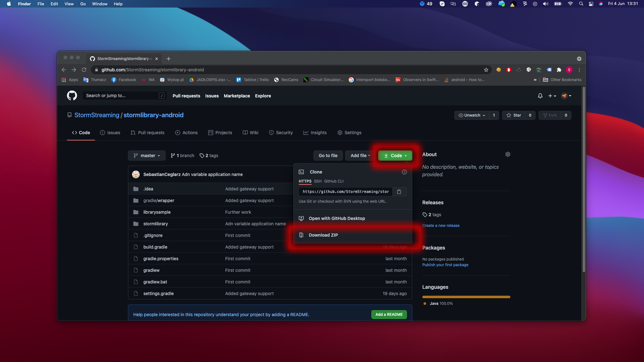Open the .idea folder
The height and width of the screenshot is (362, 644).
(148, 189)
